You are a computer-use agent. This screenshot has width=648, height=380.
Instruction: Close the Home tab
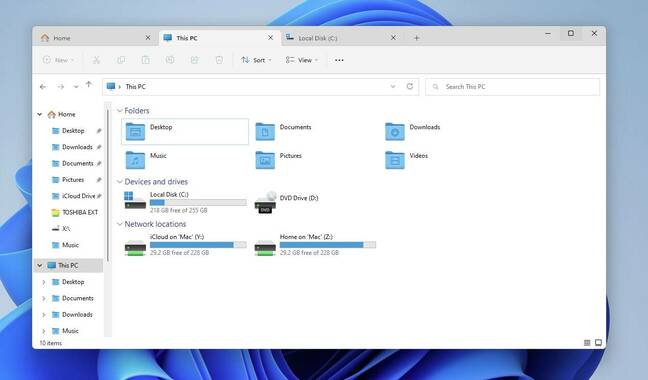(x=148, y=38)
